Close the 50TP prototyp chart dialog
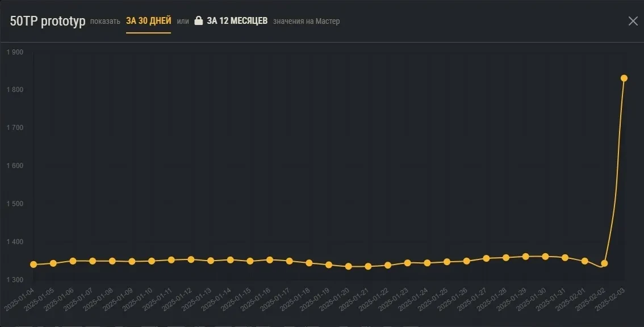This screenshot has height=327, width=644. [633, 21]
